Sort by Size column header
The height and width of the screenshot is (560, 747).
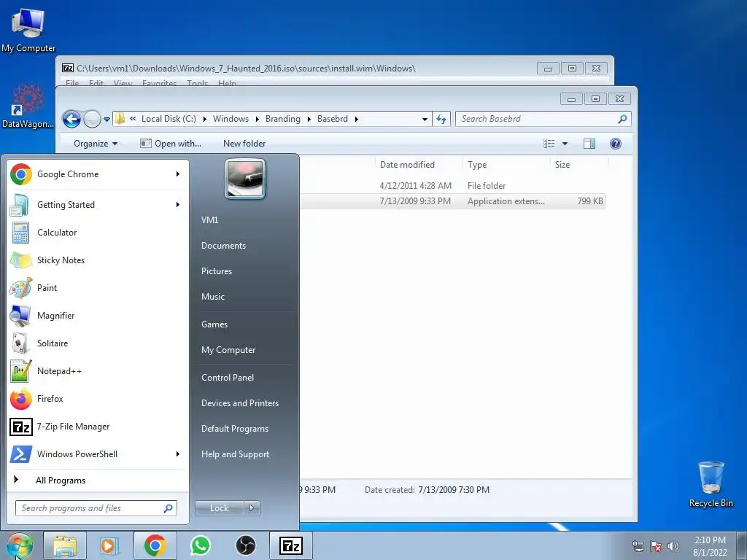[x=579, y=165]
